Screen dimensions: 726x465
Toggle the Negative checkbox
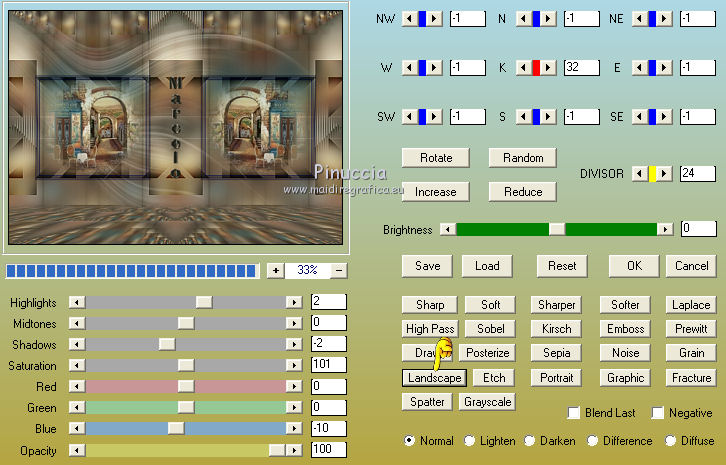[x=658, y=412]
